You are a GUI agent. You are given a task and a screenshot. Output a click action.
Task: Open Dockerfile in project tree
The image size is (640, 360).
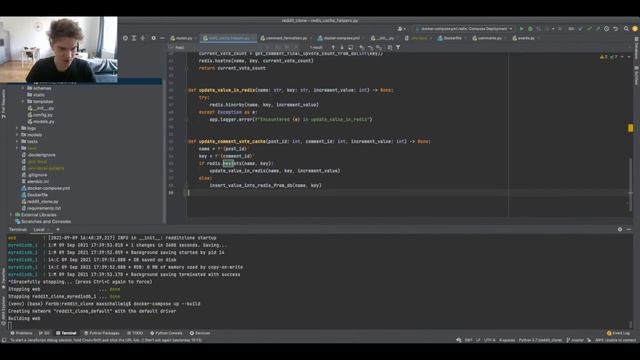point(34,195)
